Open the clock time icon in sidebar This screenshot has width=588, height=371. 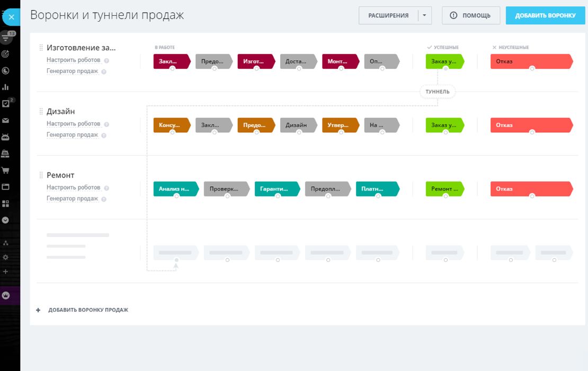[x=5, y=70]
